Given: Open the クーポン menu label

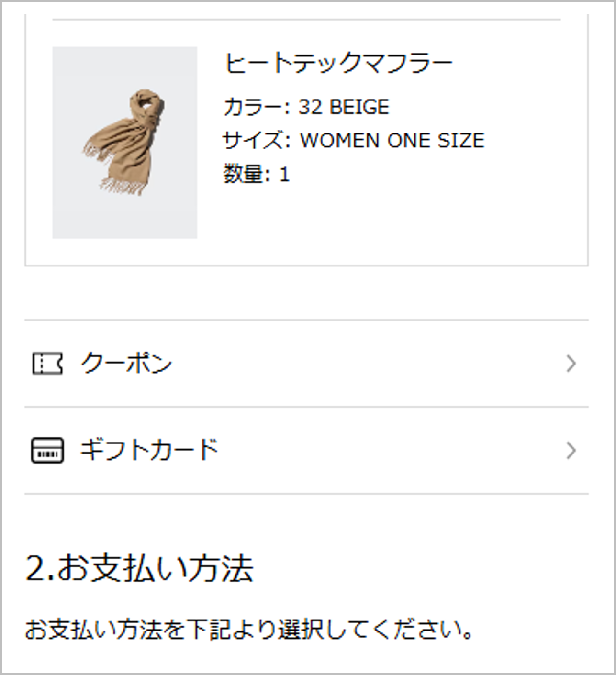Looking at the screenshot, I should pos(126,363).
